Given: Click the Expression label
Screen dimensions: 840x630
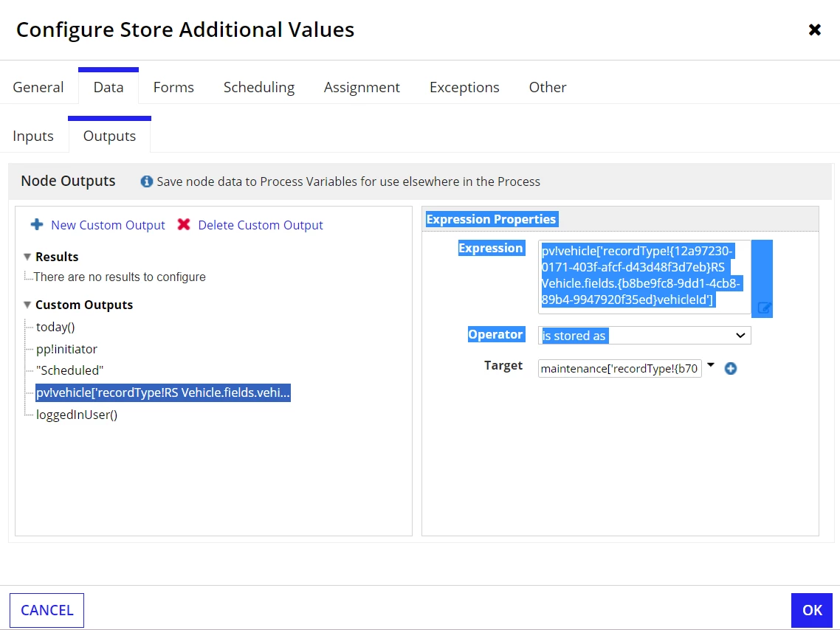Looking at the screenshot, I should coord(491,248).
